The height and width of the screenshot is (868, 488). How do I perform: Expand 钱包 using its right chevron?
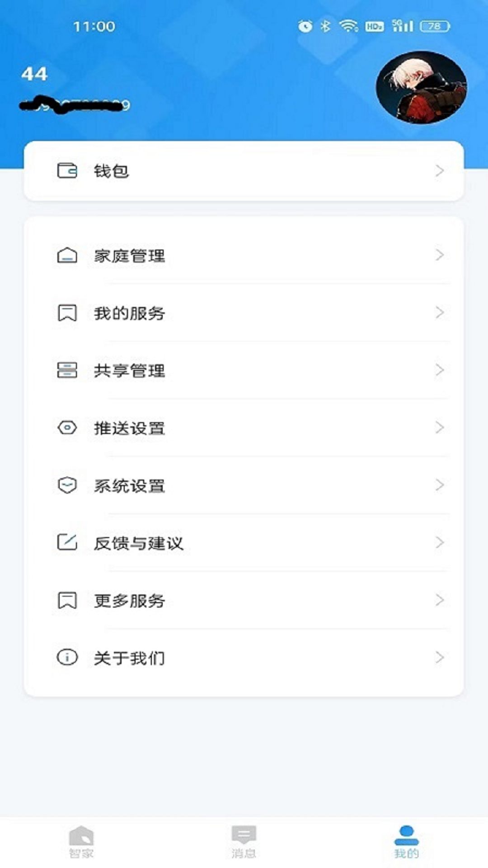point(439,171)
